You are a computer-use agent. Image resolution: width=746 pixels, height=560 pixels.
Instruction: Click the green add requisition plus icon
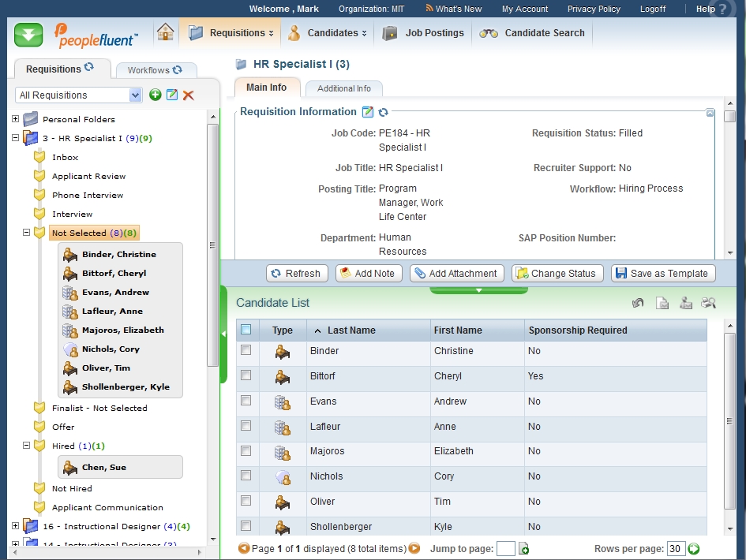click(156, 95)
